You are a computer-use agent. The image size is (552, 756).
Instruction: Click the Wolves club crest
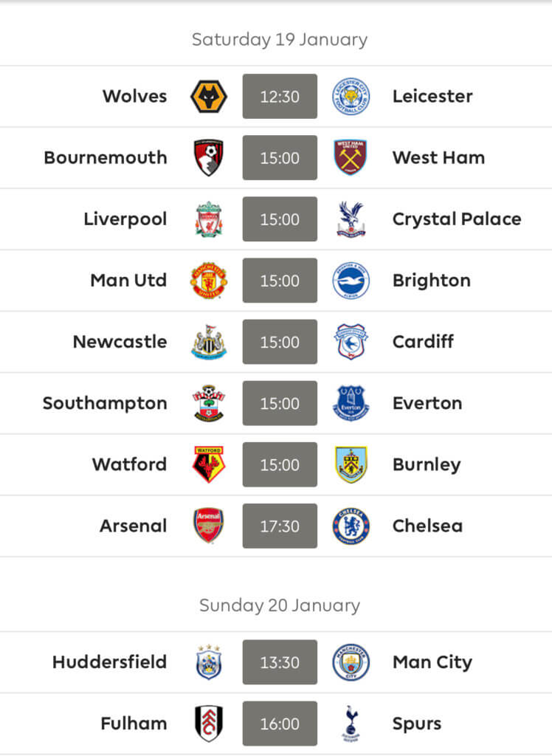[209, 97]
